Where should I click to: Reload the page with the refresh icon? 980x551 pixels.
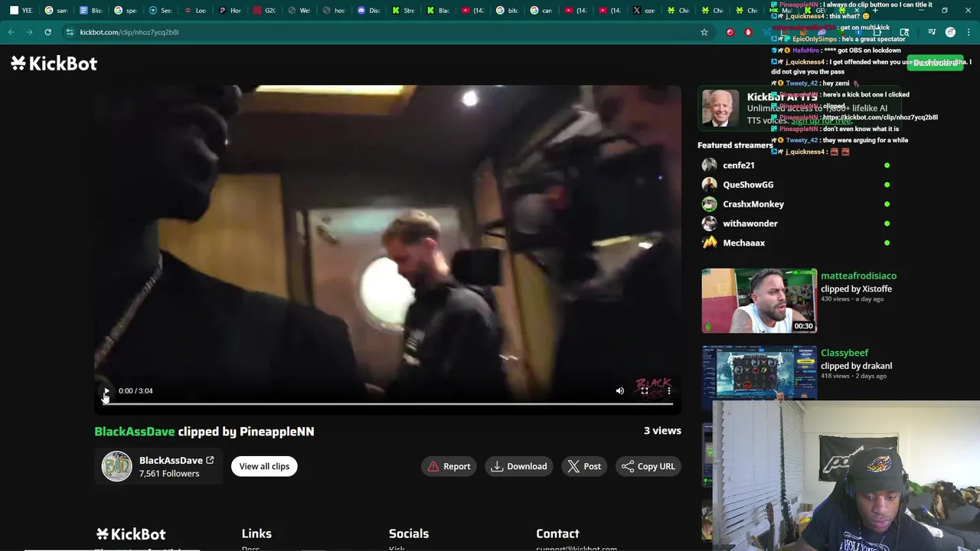click(x=47, y=32)
